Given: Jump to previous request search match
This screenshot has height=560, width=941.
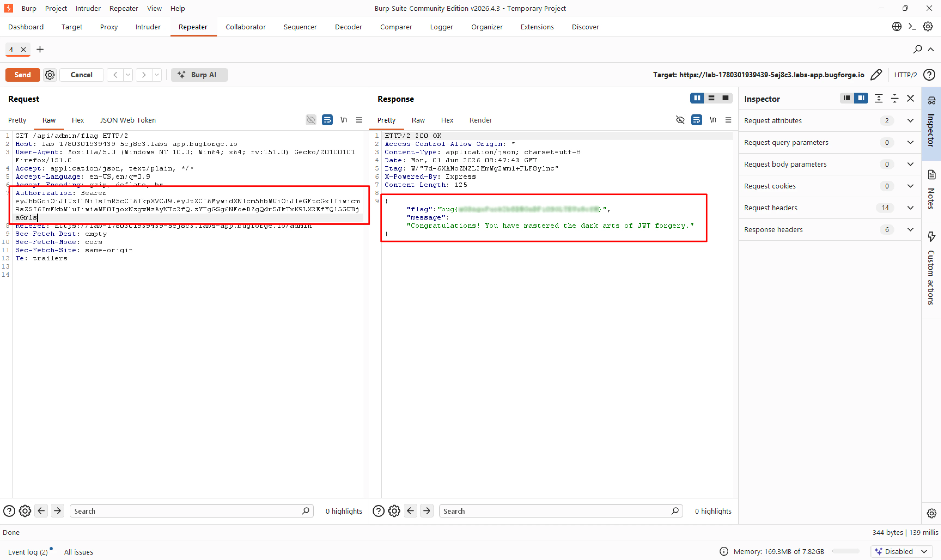Looking at the screenshot, I should point(41,511).
